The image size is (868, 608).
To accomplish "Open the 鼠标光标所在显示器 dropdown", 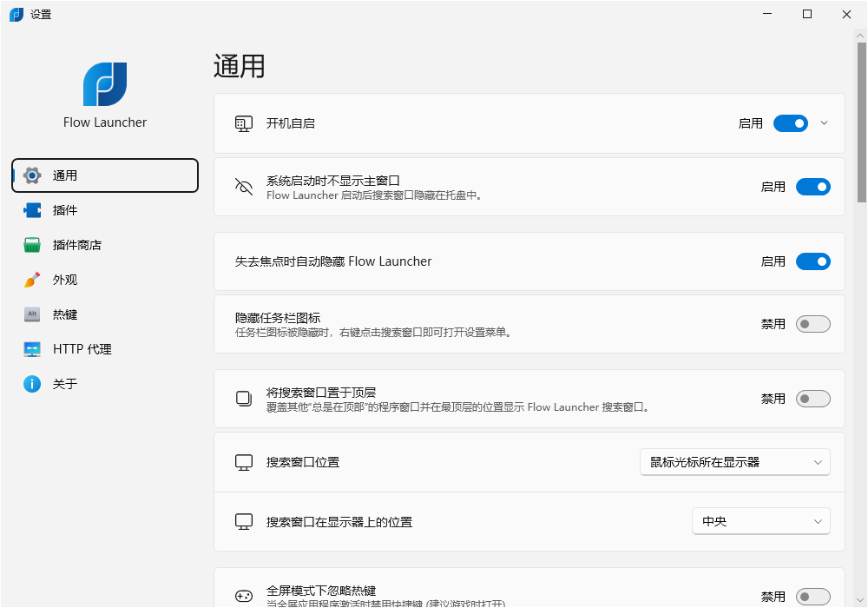I will point(735,462).
